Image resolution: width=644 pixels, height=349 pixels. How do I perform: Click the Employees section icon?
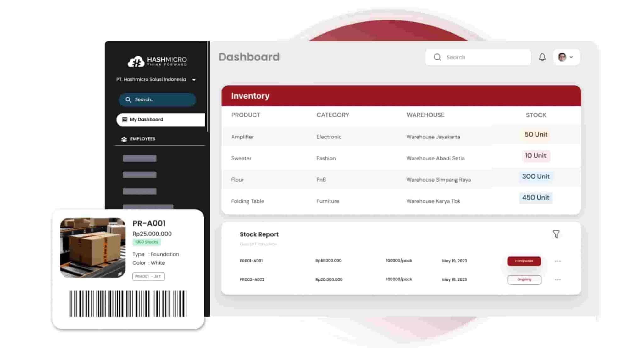coord(124,138)
